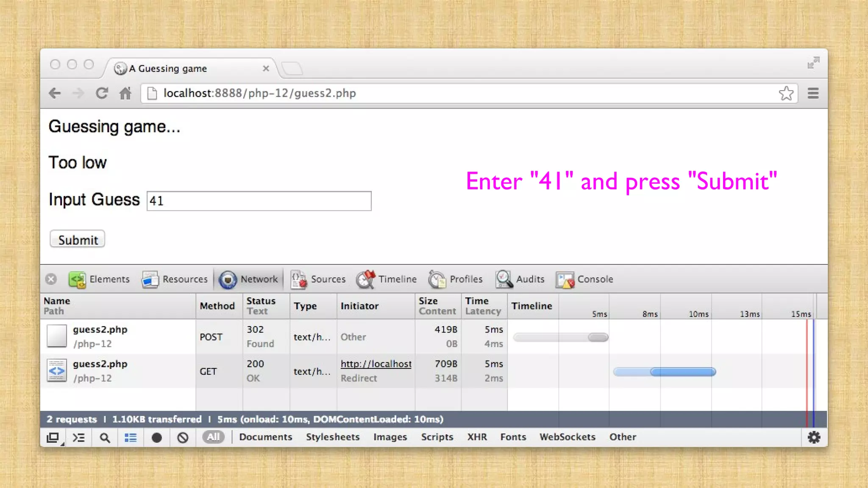Enter fullscreen with the expand arrows icon
The width and height of the screenshot is (868, 488).
pos(813,63)
